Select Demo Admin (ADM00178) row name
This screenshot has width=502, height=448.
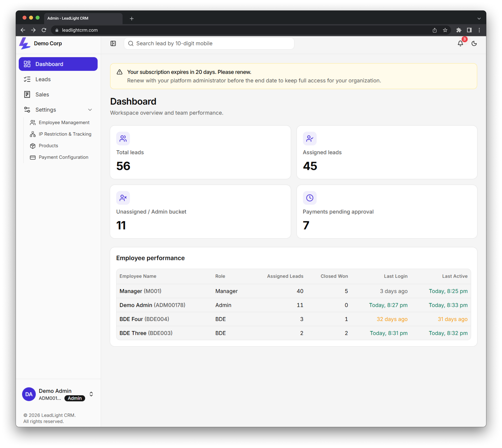click(152, 305)
